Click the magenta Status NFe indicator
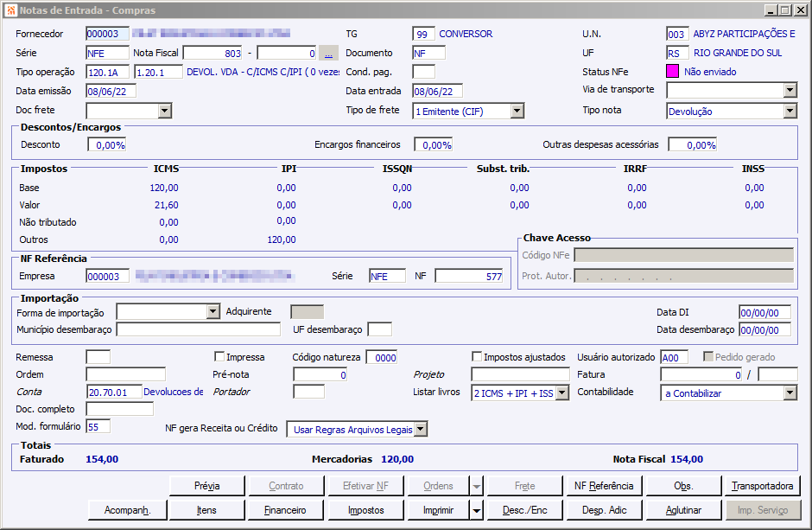This screenshot has width=812, height=530. point(673,72)
